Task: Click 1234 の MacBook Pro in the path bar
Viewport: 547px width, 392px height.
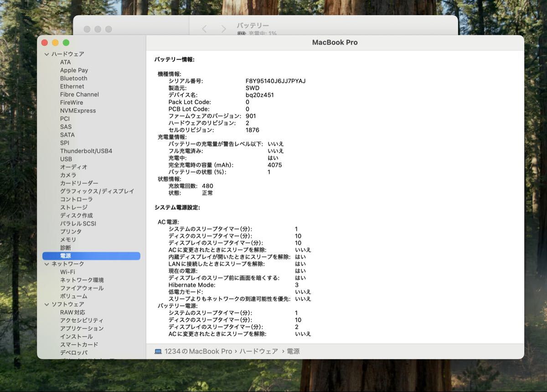Action: click(198, 351)
